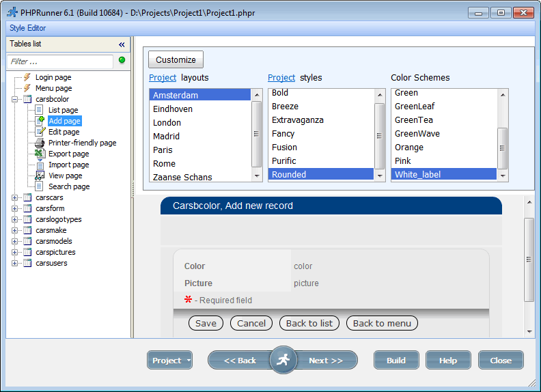Screen dimensions: 541x392
Task: Click the carsmake table icon
Action: tap(27, 230)
